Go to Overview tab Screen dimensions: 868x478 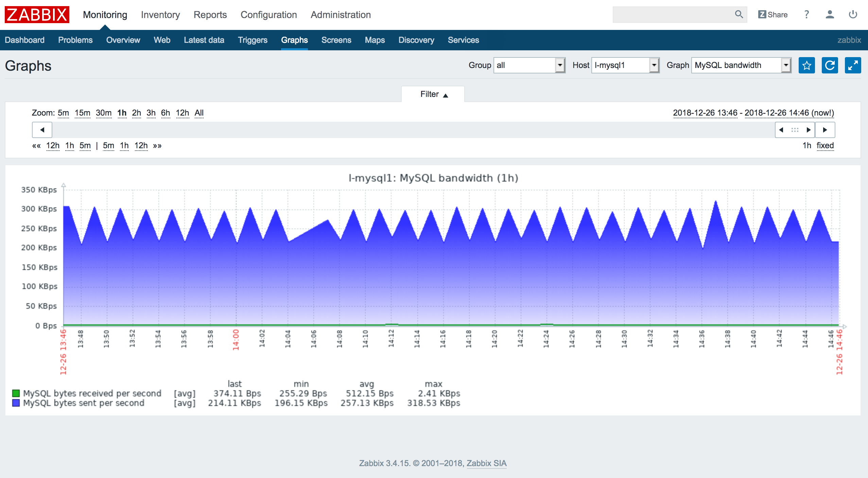123,40
